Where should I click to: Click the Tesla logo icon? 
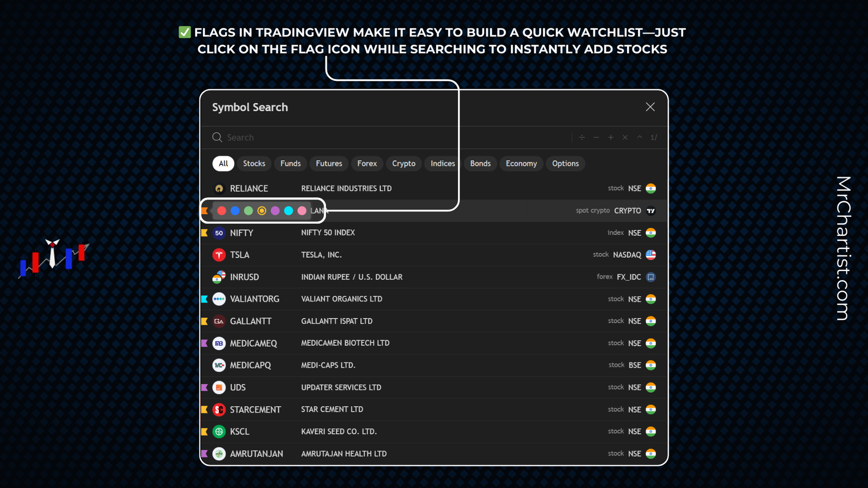pos(219,255)
